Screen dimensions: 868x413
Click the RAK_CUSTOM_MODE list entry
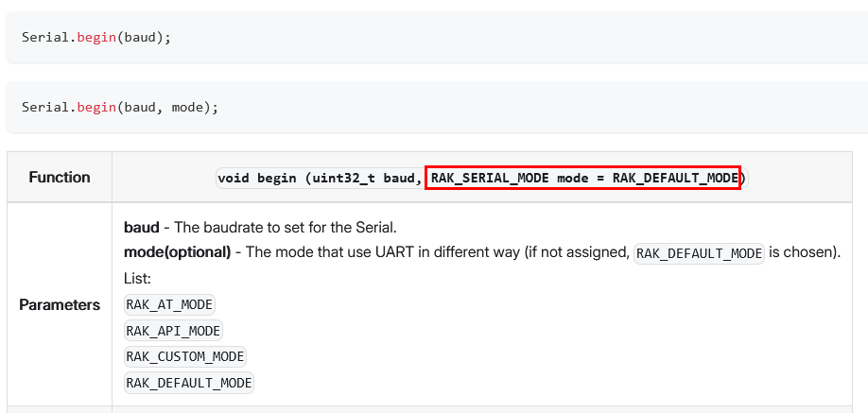tap(185, 356)
